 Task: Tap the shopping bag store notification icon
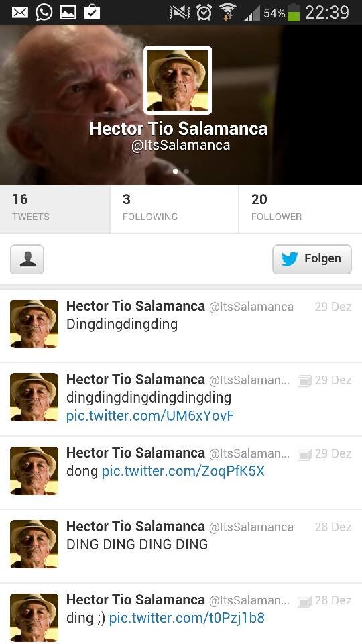point(92,12)
